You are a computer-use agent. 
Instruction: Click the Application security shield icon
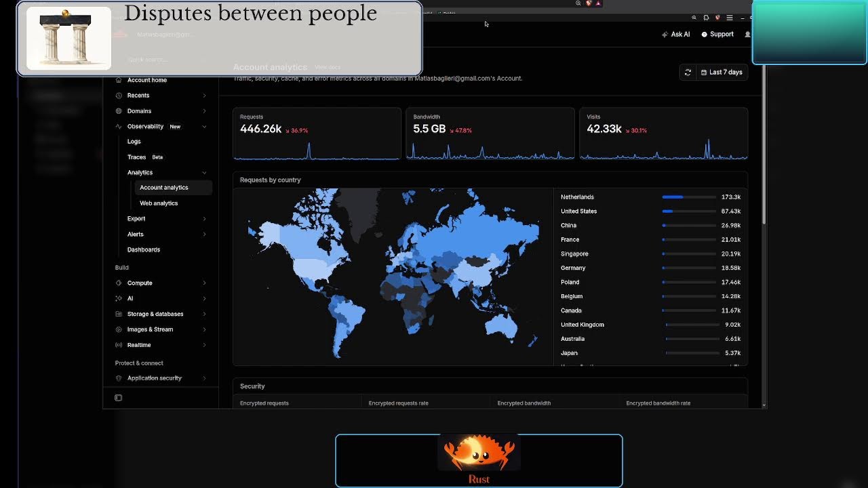pos(119,378)
